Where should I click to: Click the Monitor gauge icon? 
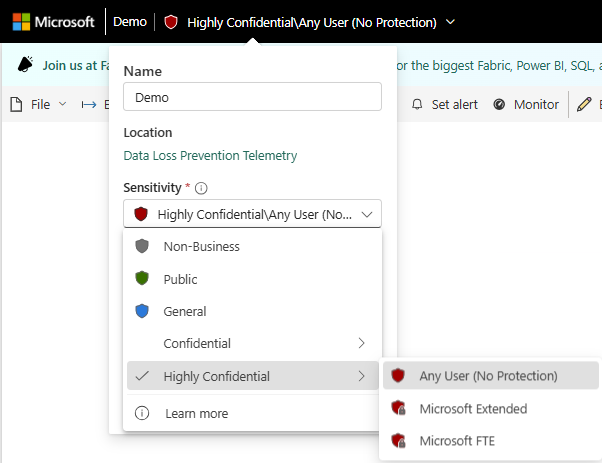pyautogui.click(x=499, y=104)
